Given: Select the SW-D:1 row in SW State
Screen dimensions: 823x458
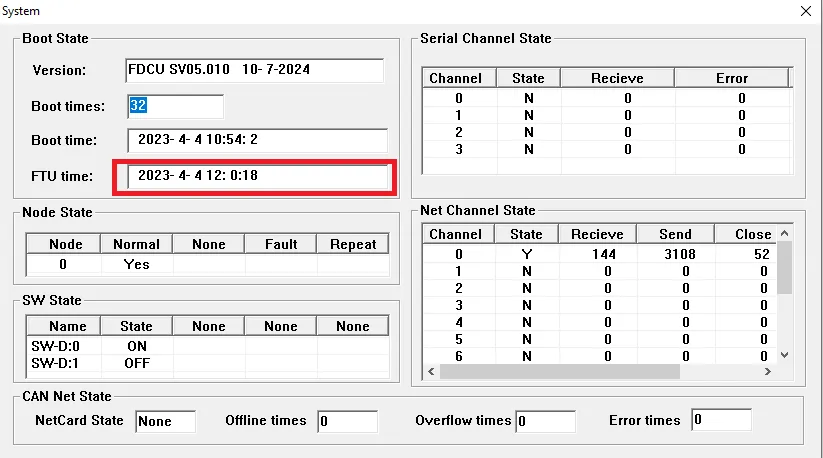Looking at the screenshot, I should (208, 363).
